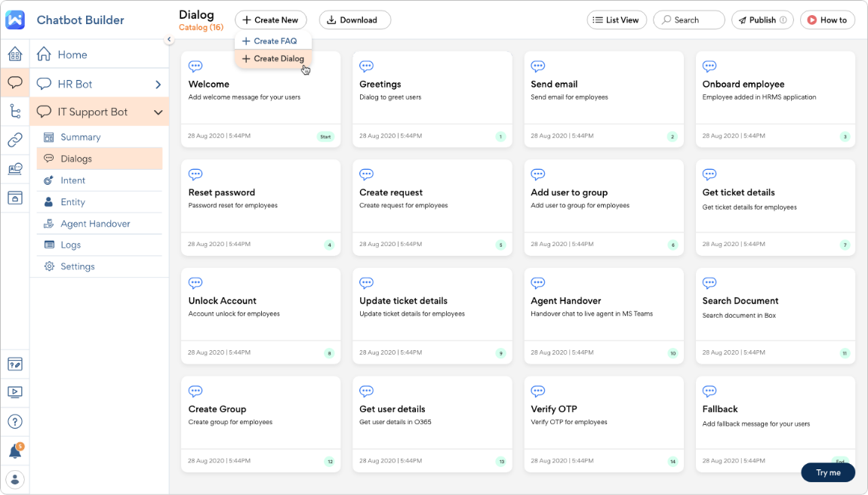Click the Add user to group chat icon
Image resolution: width=868 pixels, height=495 pixels.
(x=538, y=174)
